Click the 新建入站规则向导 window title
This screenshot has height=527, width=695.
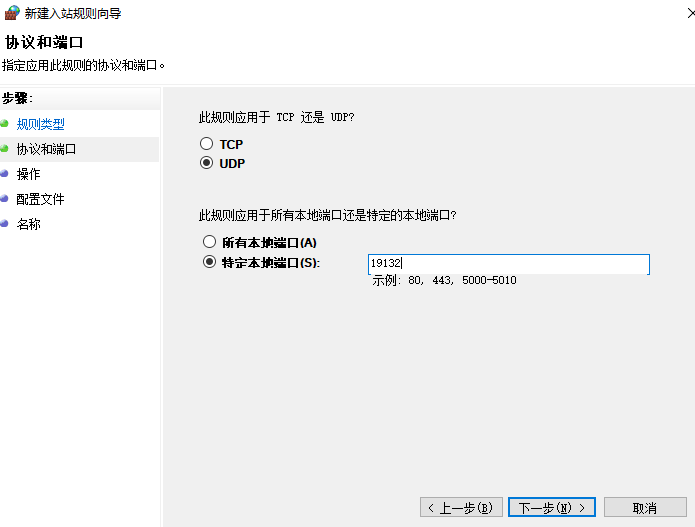(x=73, y=13)
